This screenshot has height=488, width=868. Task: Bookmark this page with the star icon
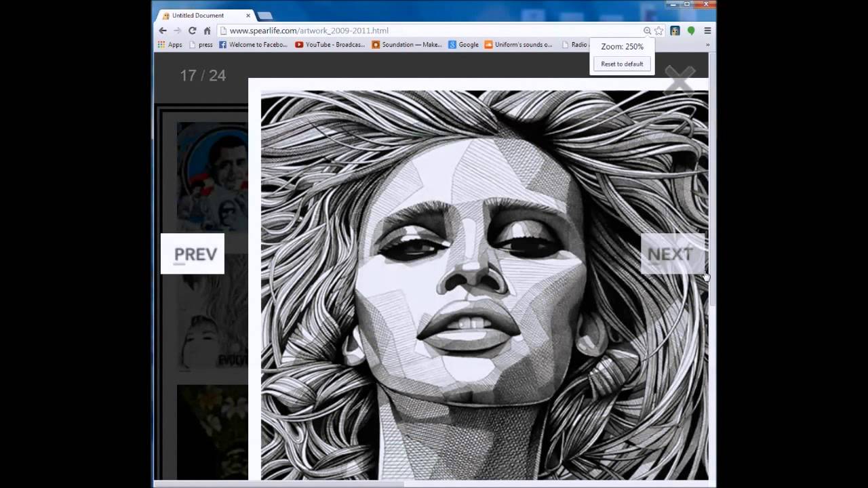pyautogui.click(x=658, y=30)
